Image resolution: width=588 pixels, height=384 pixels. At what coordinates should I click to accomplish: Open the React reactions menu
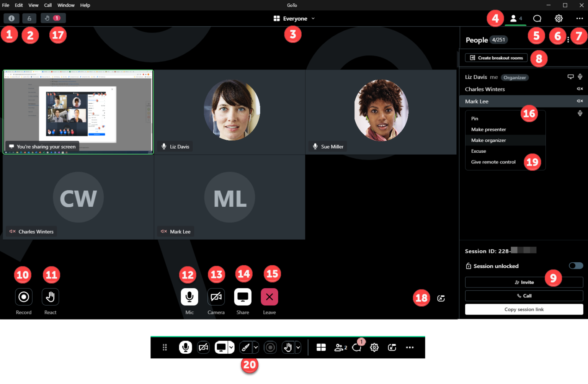point(50,297)
